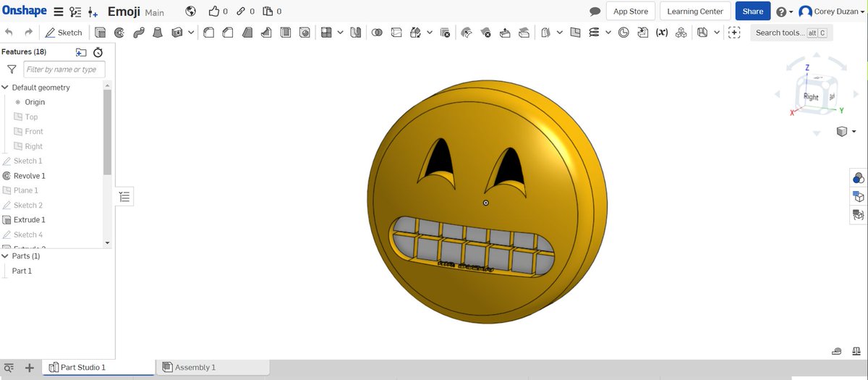The height and width of the screenshot is (380, 868).
Task: Select the Boolean tool
Action: (377, 33)
